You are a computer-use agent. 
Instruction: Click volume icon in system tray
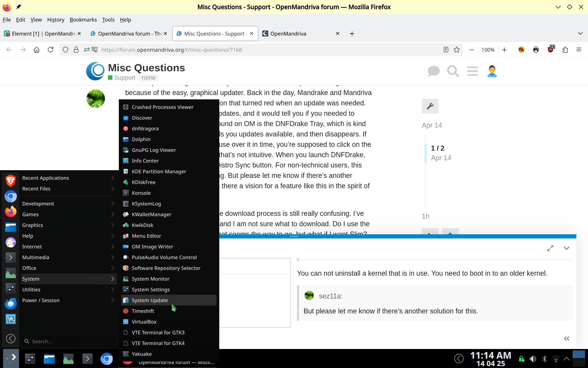click(533, 359)
